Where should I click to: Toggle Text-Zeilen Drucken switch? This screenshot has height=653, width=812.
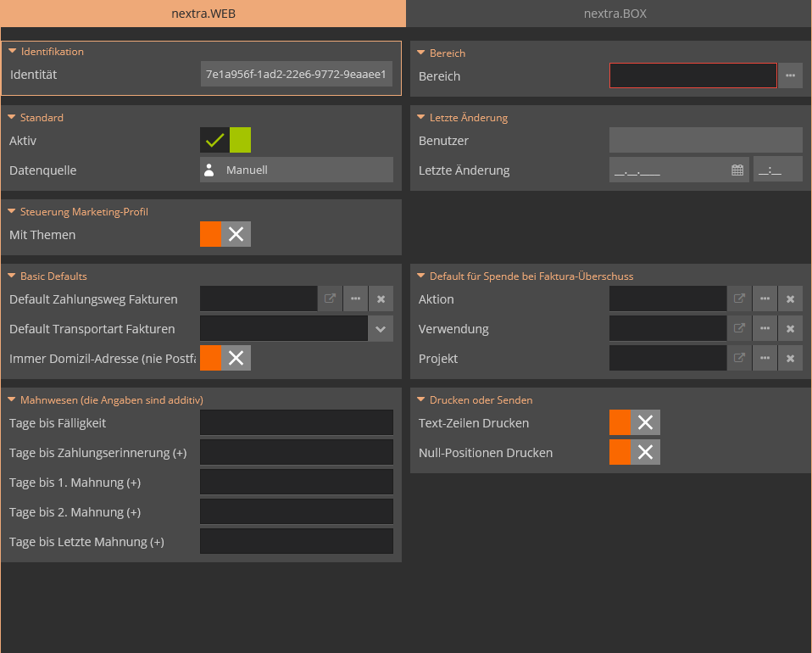click(634, 423)
